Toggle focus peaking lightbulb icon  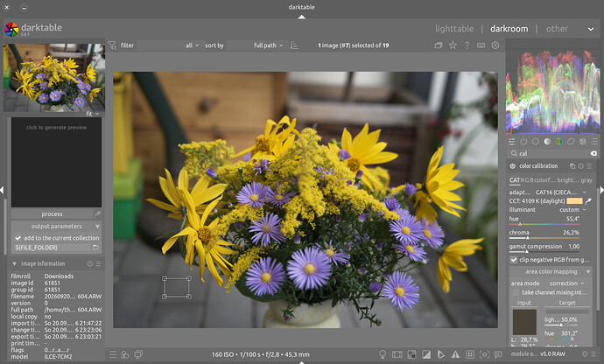click(x=383, y=354)
